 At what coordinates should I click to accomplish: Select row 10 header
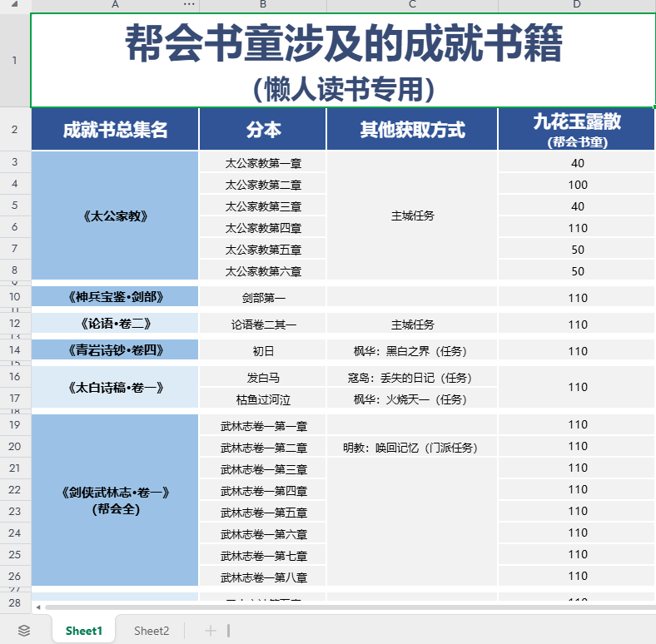click(x=15, y=296)
